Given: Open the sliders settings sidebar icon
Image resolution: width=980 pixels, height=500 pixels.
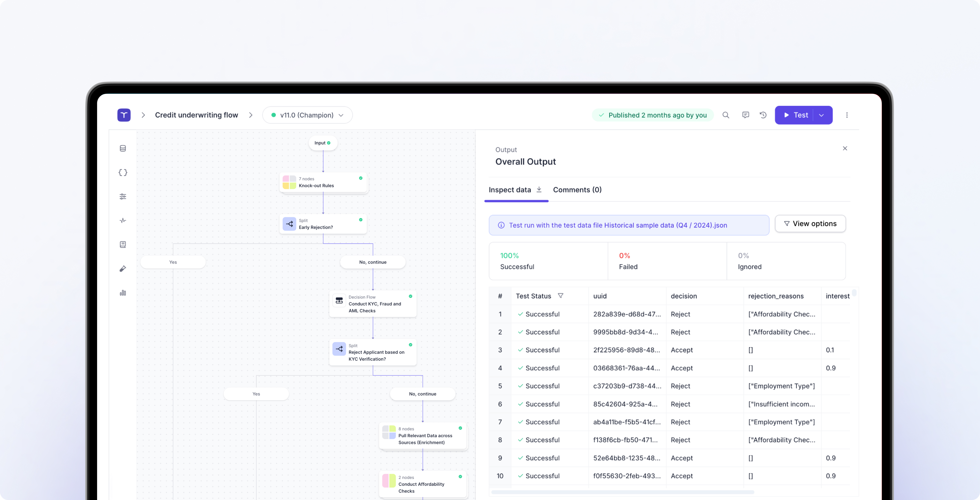Looking at the screenshot, I should pos(123,197).
